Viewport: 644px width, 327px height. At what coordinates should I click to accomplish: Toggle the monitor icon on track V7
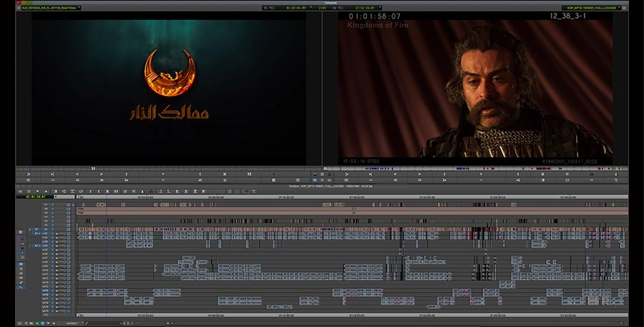(68, 205)
